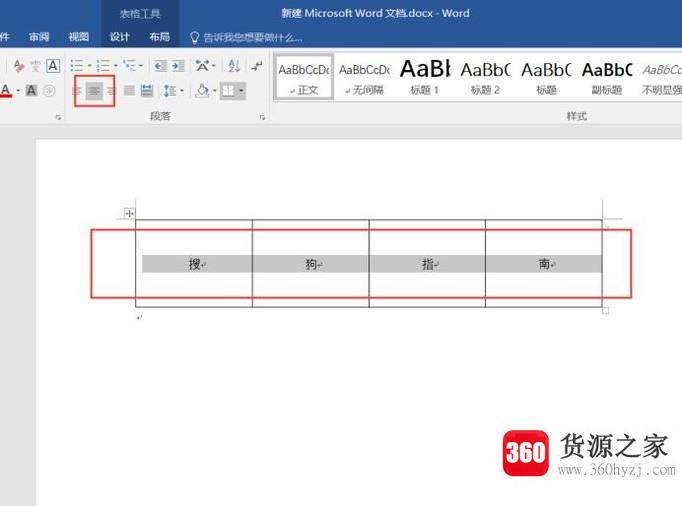Screen dimensions: 682x506
Task: Click the table cell containing 南
Action: tap(544, 264)
